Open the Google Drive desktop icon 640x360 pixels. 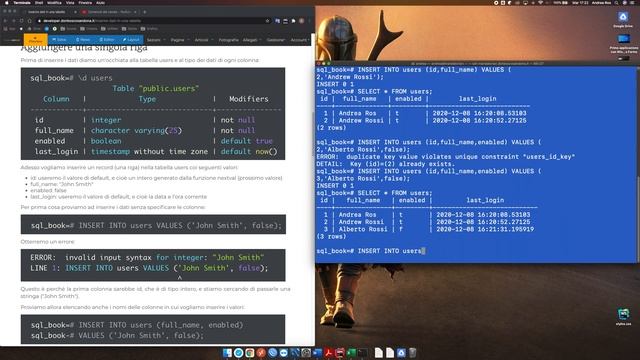coord(623,19)
